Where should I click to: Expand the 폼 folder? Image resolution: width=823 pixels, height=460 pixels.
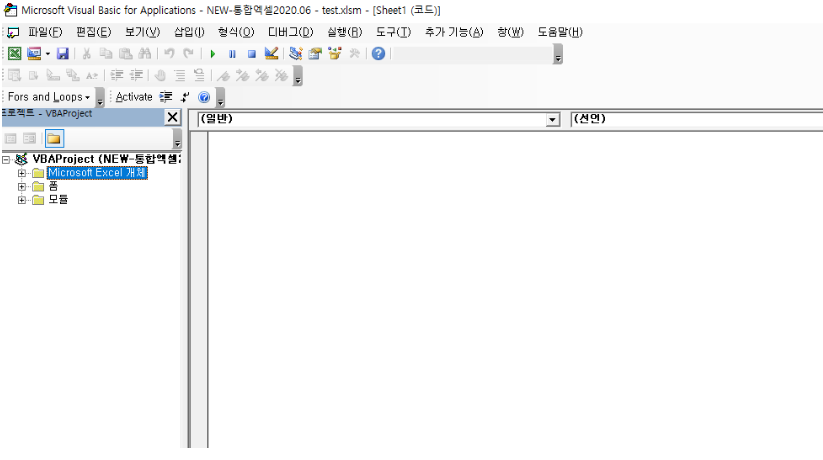[22, 186]
